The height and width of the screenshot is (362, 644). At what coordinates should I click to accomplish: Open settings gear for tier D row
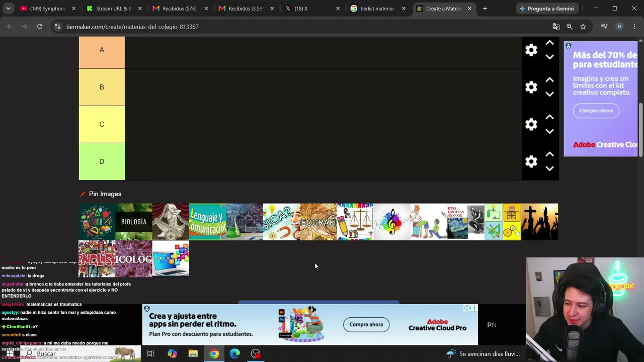tap(531, 161)
